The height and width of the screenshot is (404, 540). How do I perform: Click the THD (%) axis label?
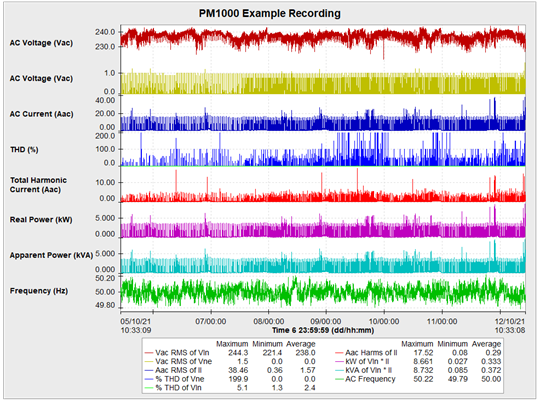[24, 149]
